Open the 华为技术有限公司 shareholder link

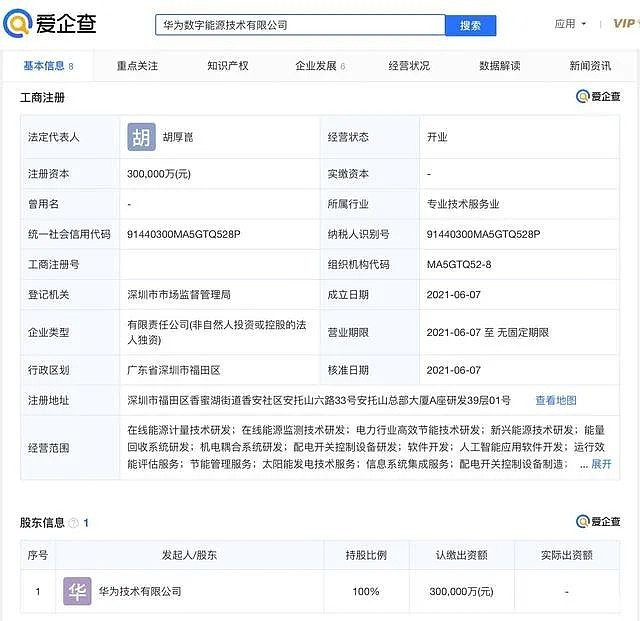point(140,592)
